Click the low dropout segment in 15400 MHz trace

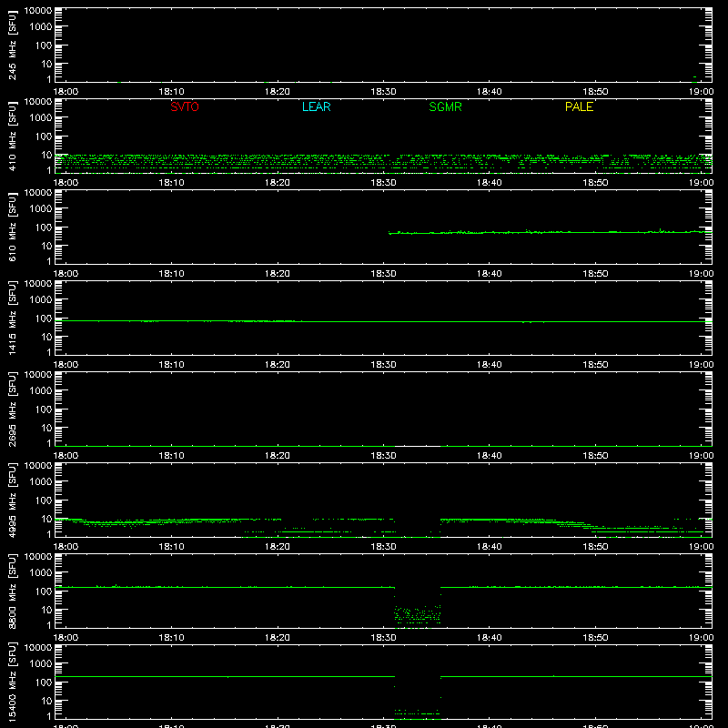coord(418,713)
